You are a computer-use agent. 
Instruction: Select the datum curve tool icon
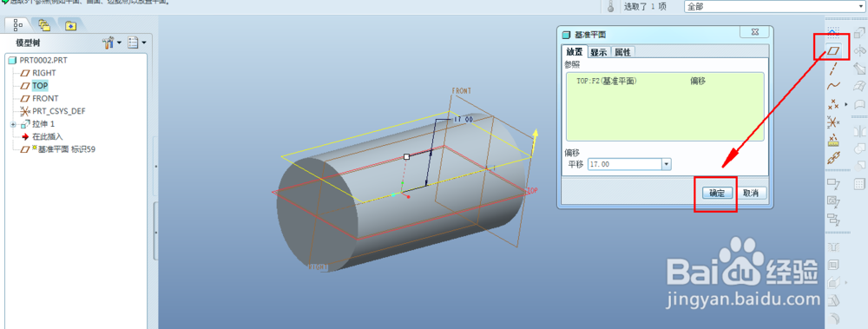pyautogui.click(x=833, y=86)
